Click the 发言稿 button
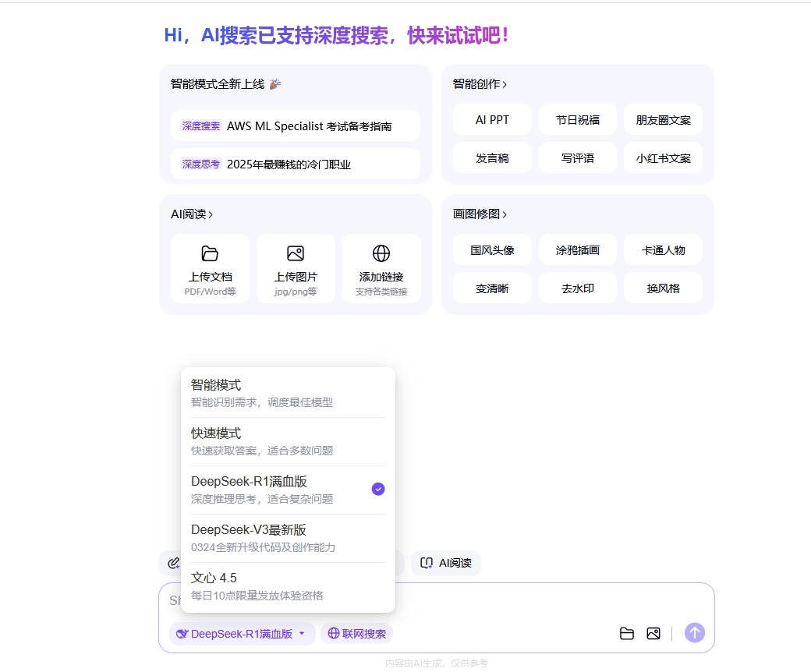The image size is (811, 672). click(492, 158)
